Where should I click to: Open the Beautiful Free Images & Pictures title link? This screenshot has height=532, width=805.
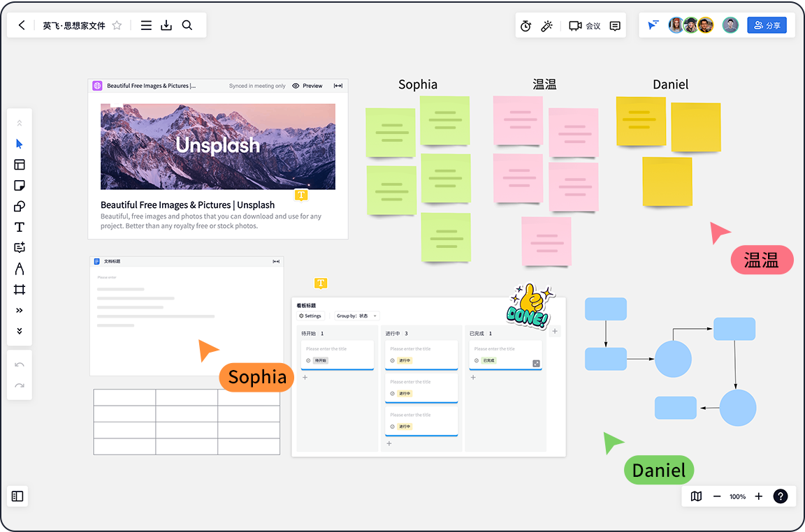coord(187,205)
